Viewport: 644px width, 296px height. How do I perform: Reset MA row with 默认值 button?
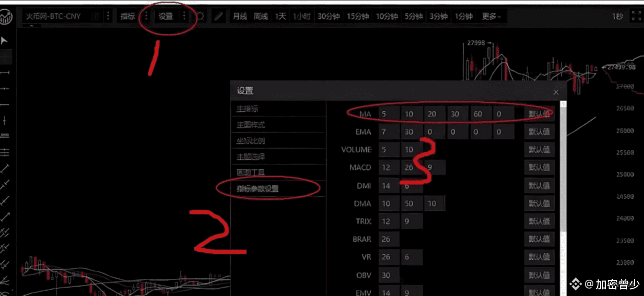(x=539, y=114)
